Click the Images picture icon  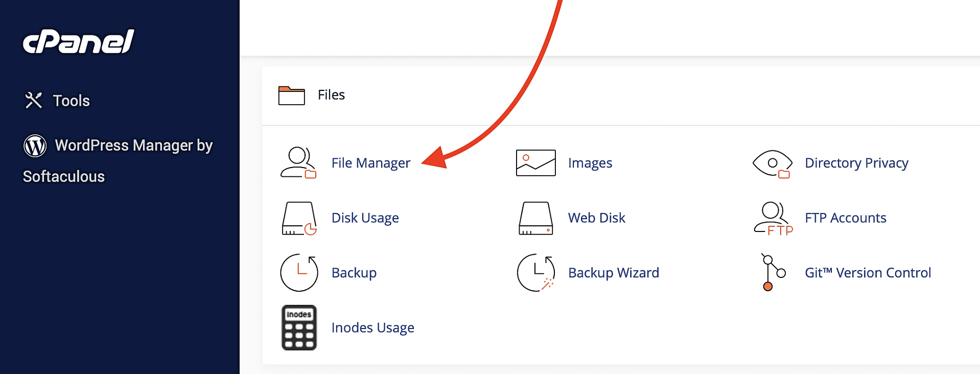[x=535, y=162]
